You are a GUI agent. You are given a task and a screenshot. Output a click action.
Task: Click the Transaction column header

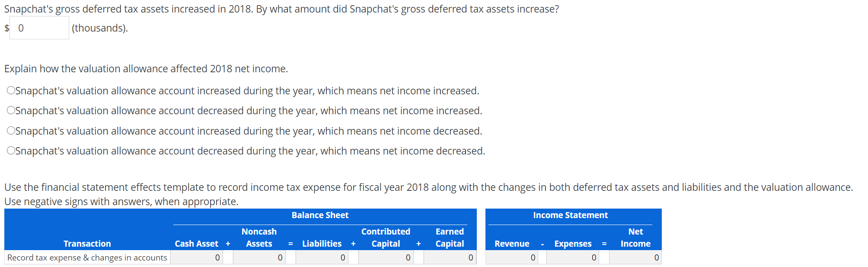click(87, 243)
